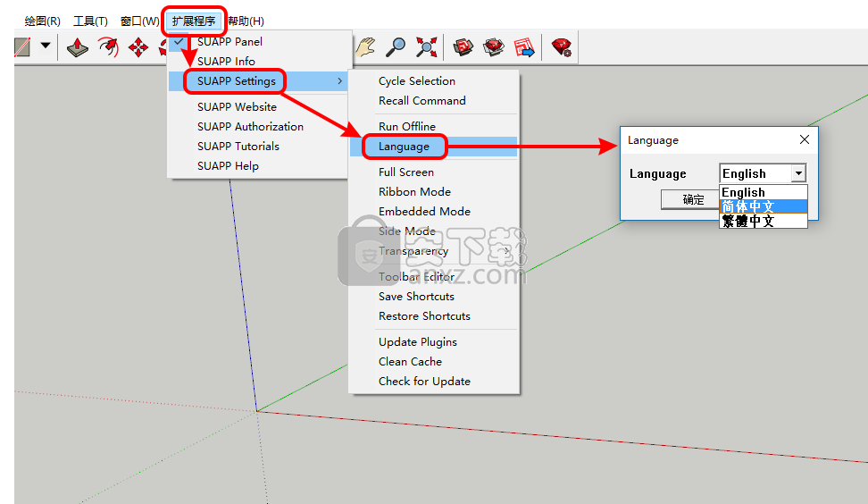Enable Full Screen mode
Viewport: 868px width, 504px height.
(x=434, y=172)
